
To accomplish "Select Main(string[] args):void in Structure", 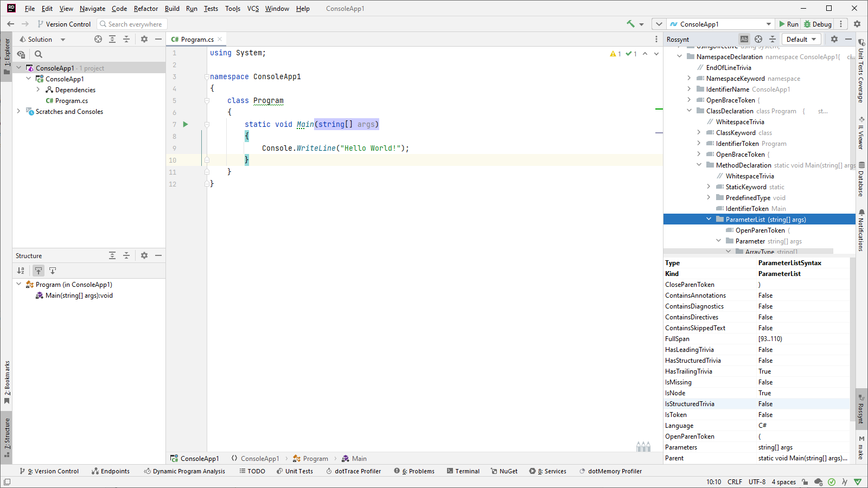I will 79,296.
